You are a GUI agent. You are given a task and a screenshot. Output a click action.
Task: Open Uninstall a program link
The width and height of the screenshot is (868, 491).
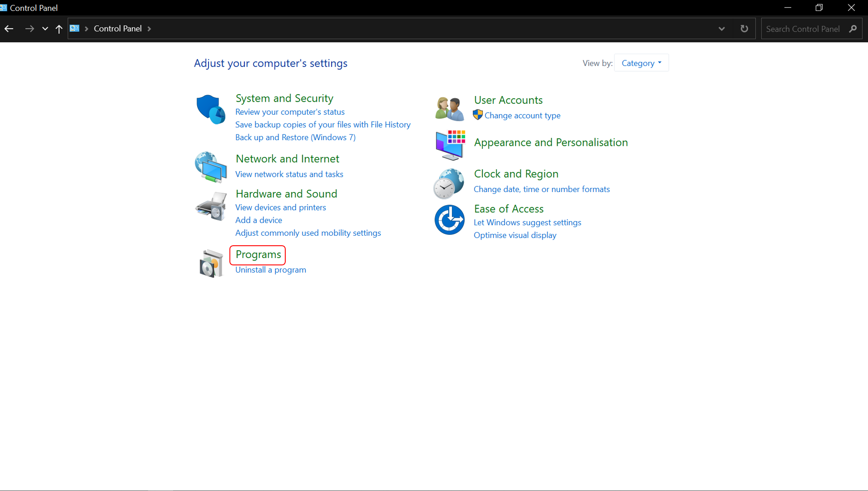click(270, 270)
